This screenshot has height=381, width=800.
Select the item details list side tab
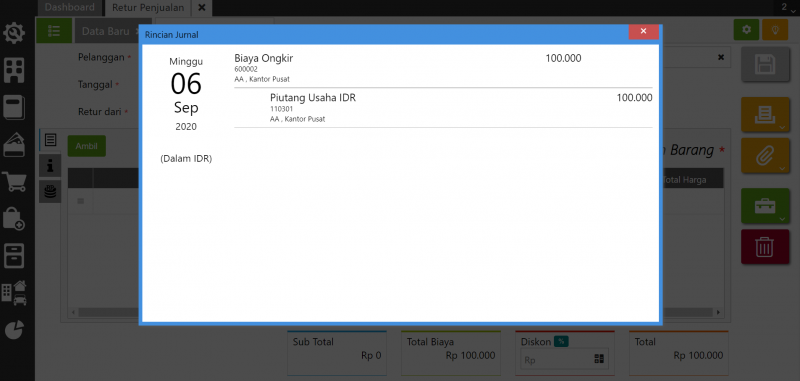tap(50, 140)
